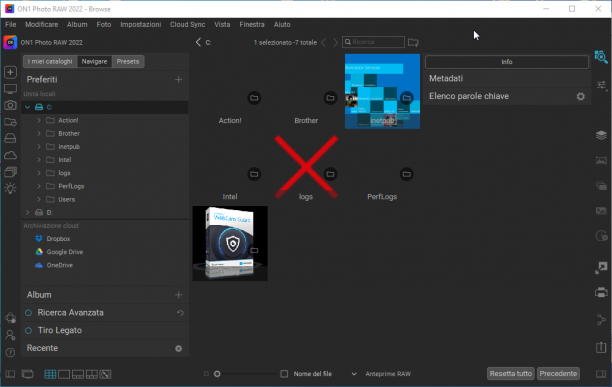Screen dimensions: 612x387
Task: Tick the checkbox beside Nome del file
Action: (284, 374)
